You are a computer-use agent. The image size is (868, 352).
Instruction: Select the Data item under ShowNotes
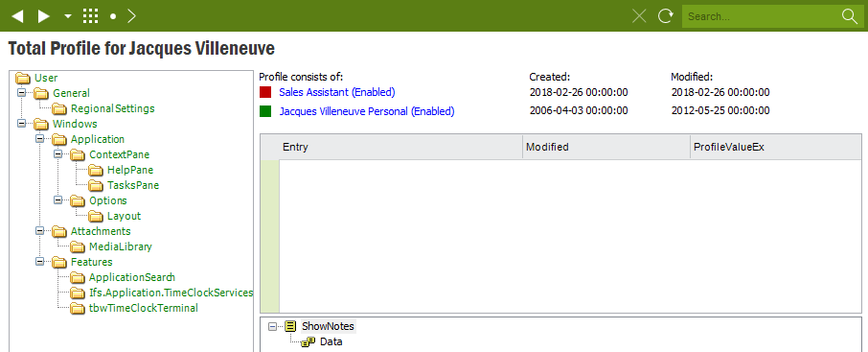point(331,342)
